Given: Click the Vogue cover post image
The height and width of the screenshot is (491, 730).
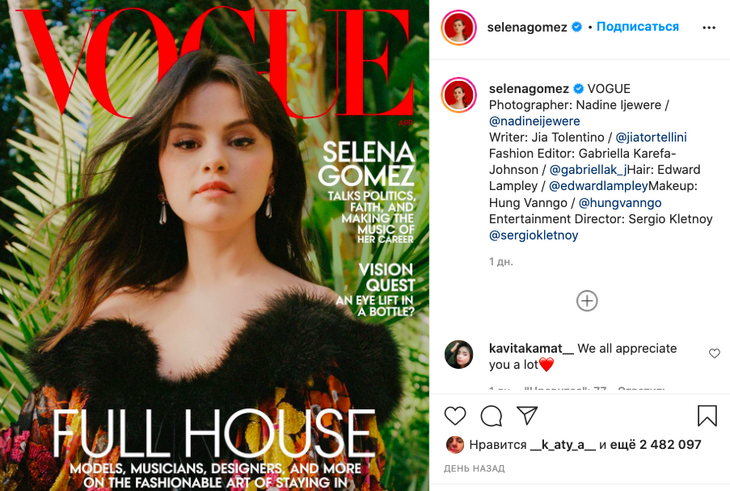Looking at the screenshot, I should [215, 245].
